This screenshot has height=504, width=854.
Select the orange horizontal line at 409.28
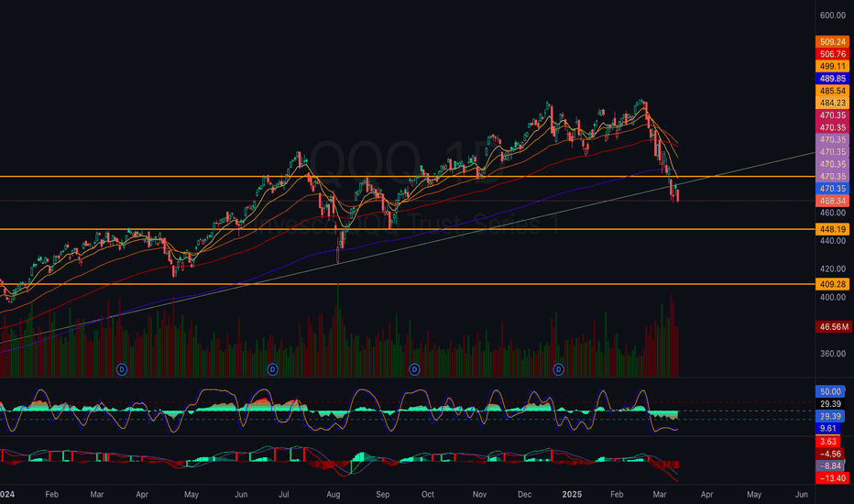[x=408, y=284]
